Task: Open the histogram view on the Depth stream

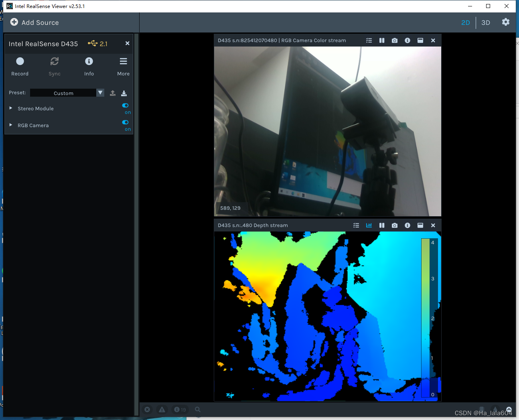Action: 369,225
